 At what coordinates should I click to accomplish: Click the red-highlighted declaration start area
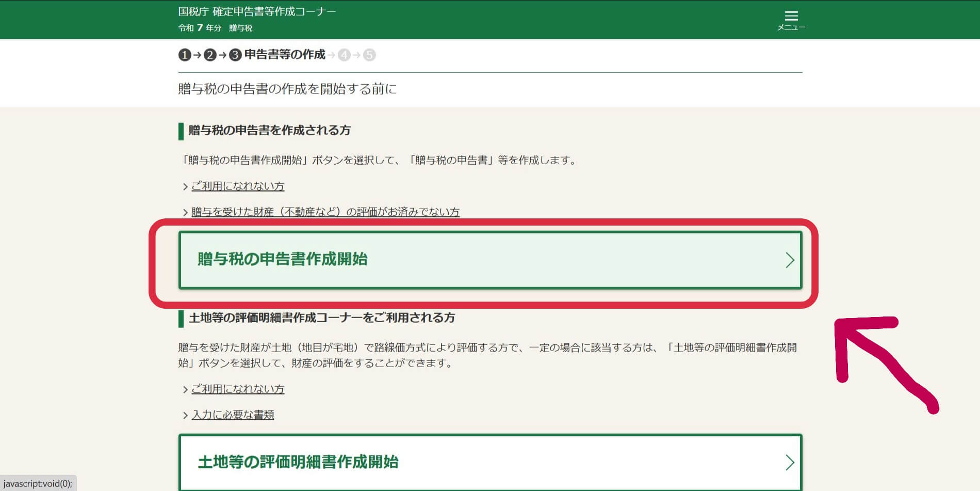click(x=489, y=260)
